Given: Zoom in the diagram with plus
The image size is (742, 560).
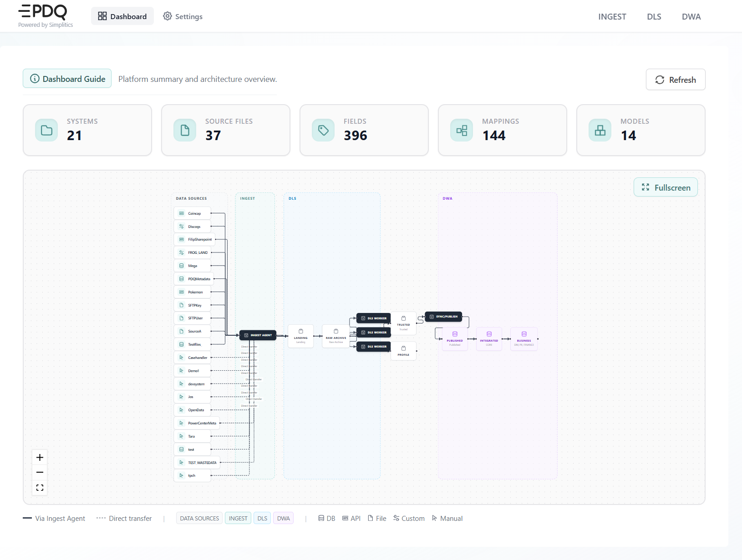Looking at the screenshot, I should pyautogui.click(x=40, y=457).
